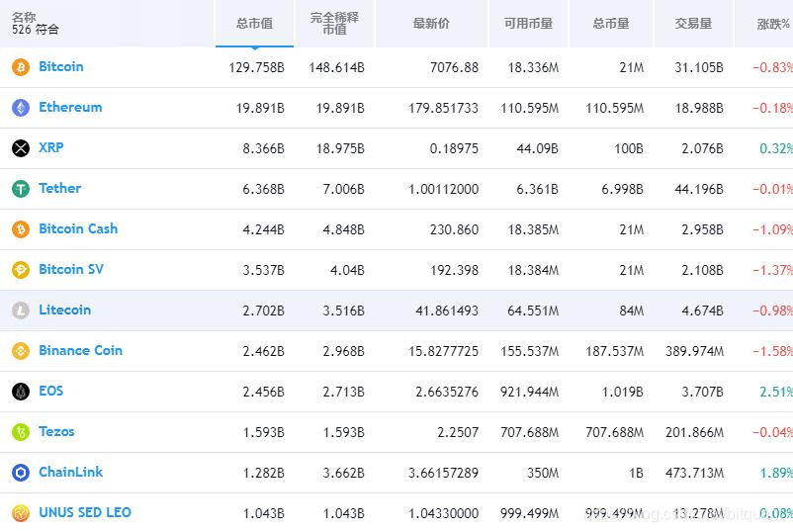Click the Ethereum coin icon
The image size is (793, 532).
21,107
